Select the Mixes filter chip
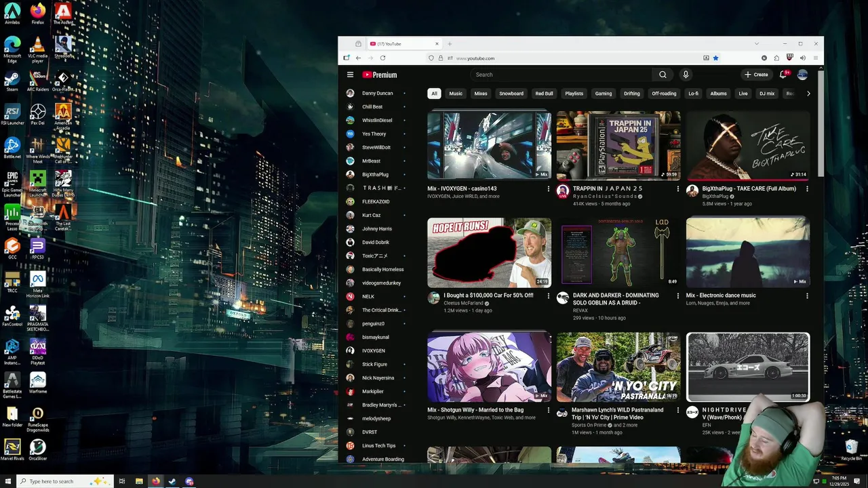The height and width of the screenshot is (488, 868). point(481,94)
